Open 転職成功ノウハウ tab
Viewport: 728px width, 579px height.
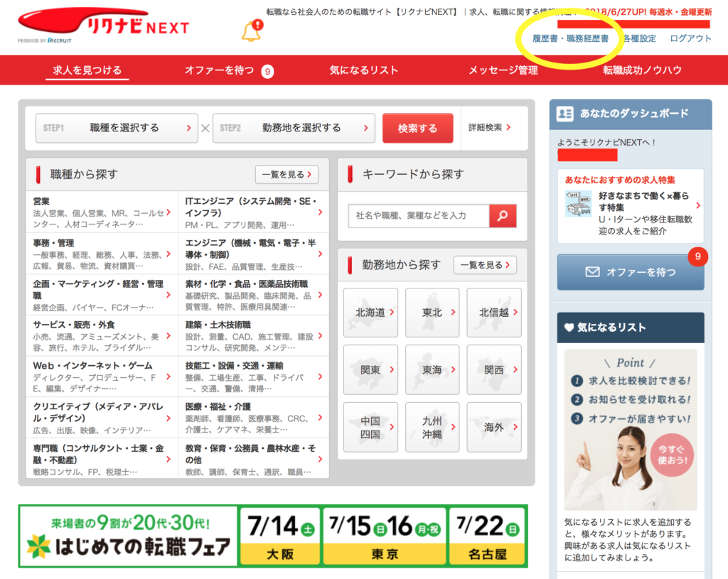tap(642, 70)
